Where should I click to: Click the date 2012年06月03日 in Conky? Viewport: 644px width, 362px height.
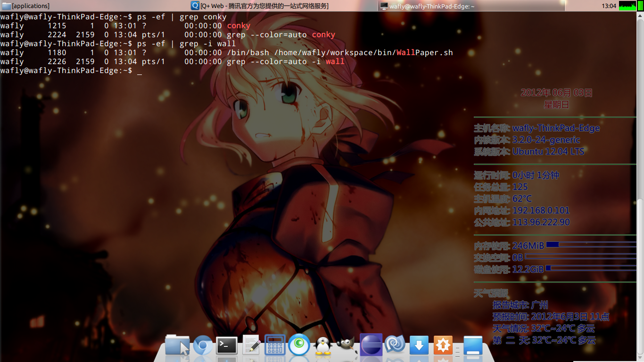pyautogui.click(x=556, y=93)
